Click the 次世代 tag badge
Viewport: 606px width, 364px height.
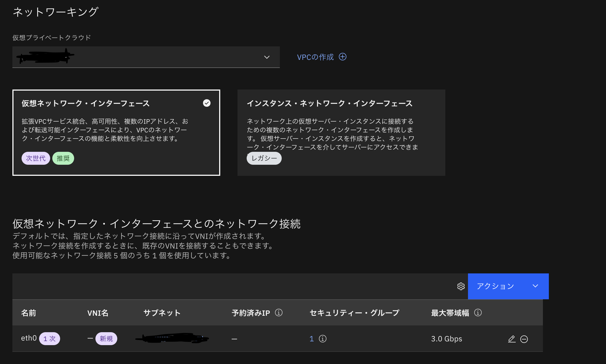pyautogui.click(x=36, y=158)
